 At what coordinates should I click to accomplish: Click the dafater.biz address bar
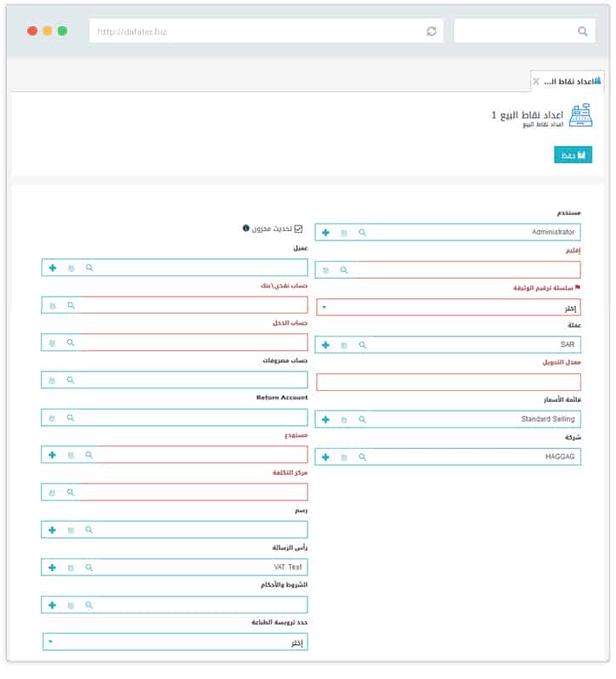pos(255,31)
